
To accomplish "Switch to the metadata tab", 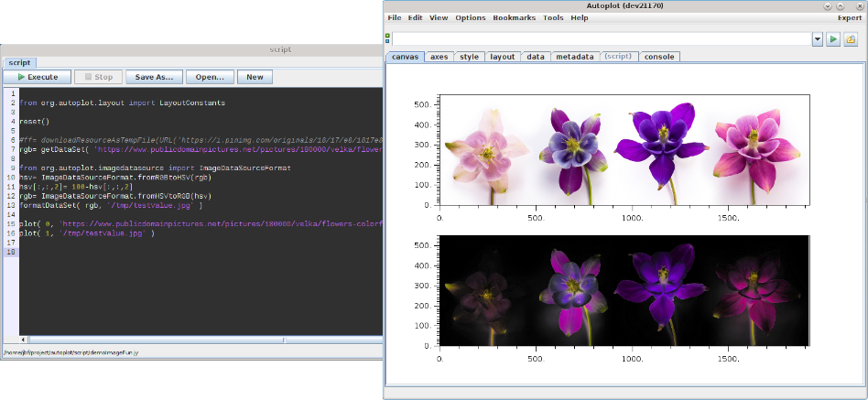I will pyautogui.click(x=574, y=57).
